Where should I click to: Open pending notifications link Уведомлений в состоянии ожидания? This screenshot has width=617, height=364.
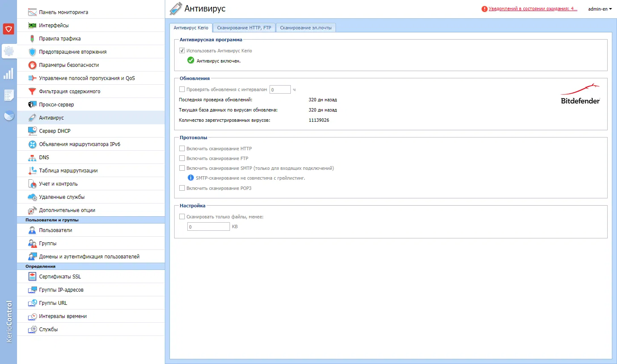[x=533, y=9]
